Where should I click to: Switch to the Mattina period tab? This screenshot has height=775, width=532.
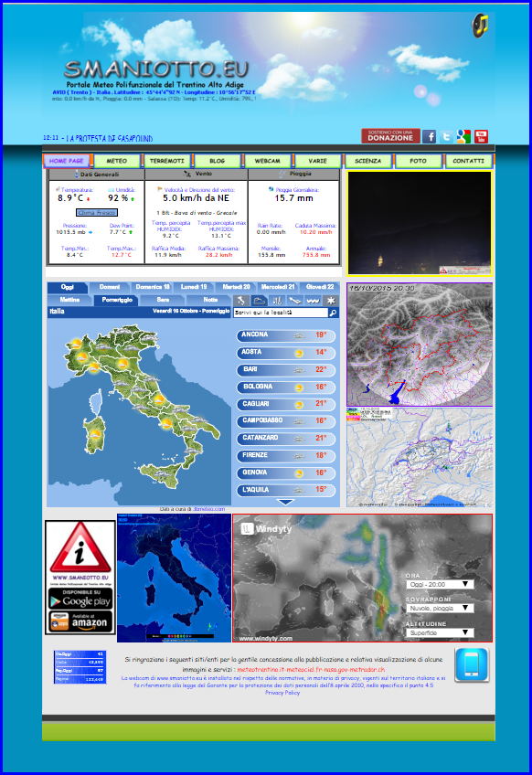point(69,300)
